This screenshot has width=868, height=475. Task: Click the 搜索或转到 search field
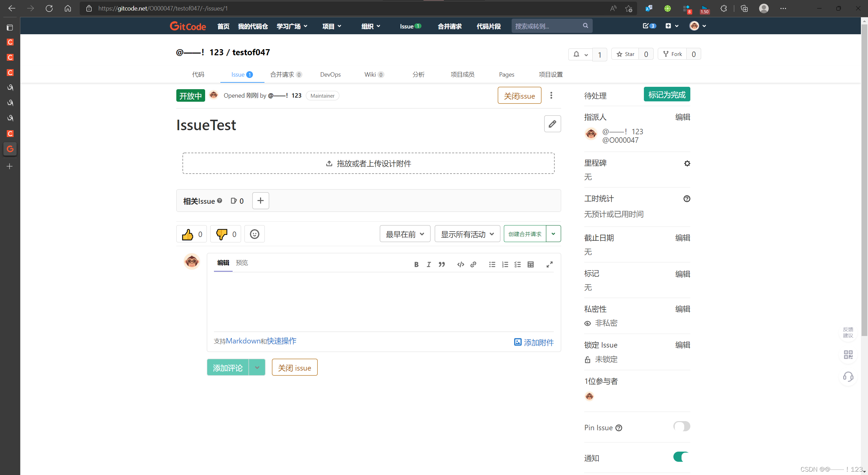click(x=547, y=26)
